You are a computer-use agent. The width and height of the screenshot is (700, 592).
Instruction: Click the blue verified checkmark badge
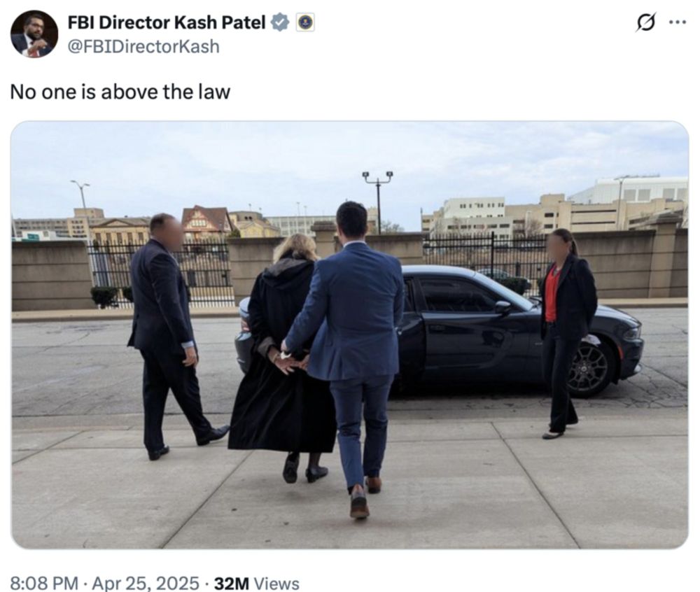[x=280, y=22]
